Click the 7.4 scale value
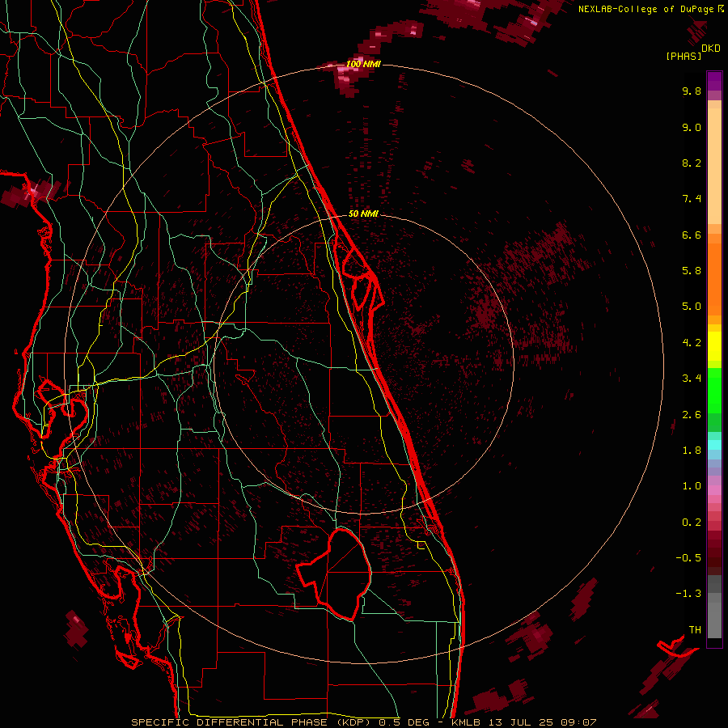This screenshot has height=728, width=728. [692, 199]
